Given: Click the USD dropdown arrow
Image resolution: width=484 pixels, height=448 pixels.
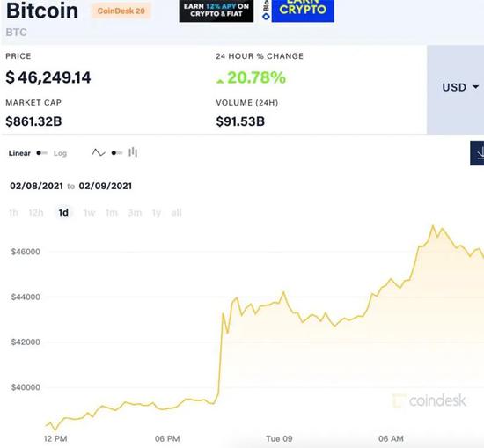Looking at the screenshot, I should click(x=476, y=87).
